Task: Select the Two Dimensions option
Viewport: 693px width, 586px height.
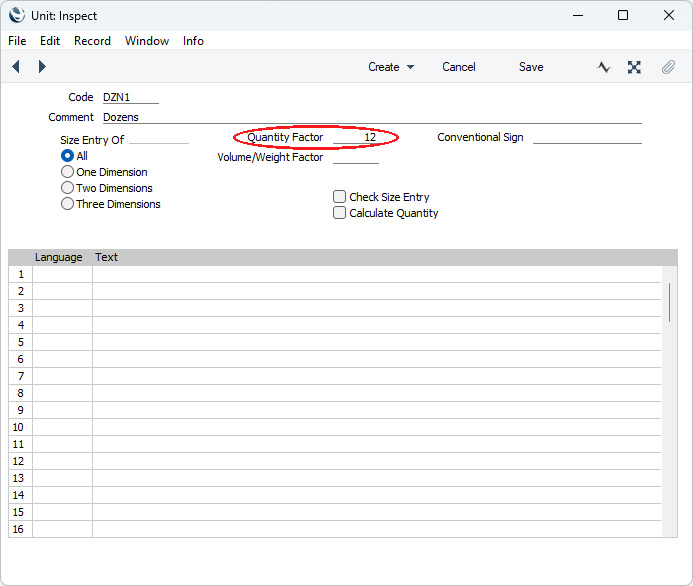Action: coord(67,188)
